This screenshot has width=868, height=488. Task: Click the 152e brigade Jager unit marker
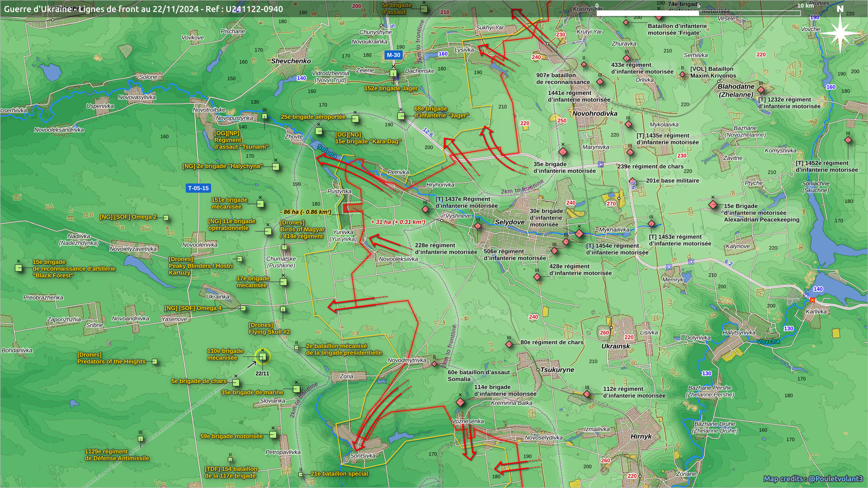tap(393, 73)
